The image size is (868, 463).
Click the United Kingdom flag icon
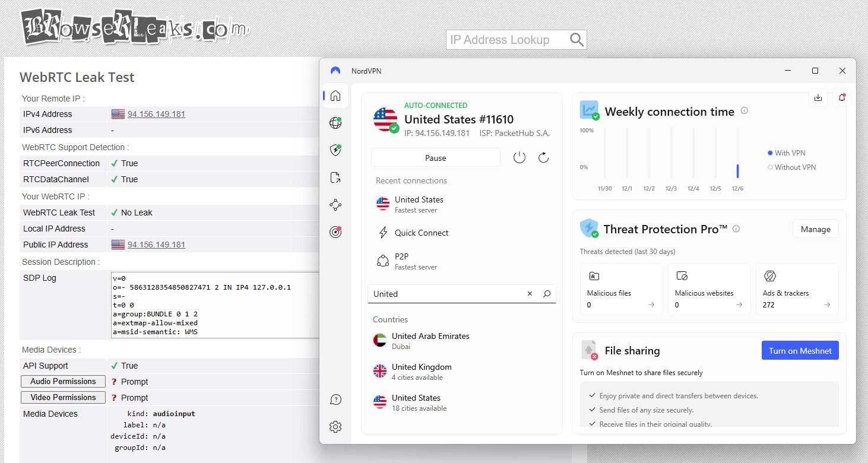point(380,372)
